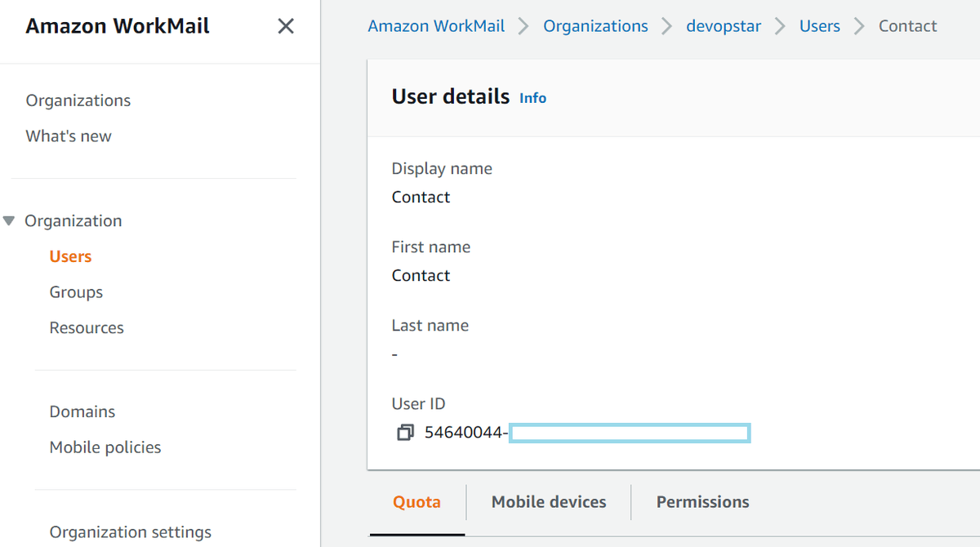Return to Users via breadcrumb
This screenshot has width=980, height=547.
click(x=819, y=25)
